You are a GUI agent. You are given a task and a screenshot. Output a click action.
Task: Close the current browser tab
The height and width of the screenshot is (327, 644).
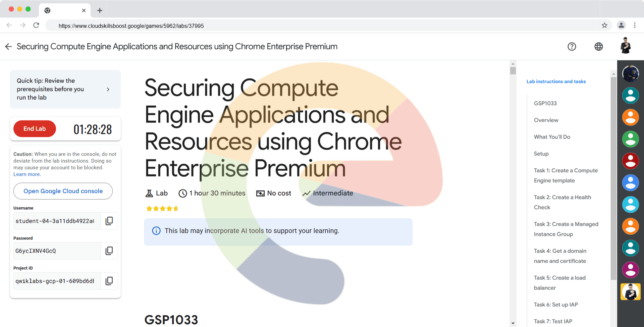click(84, 10)
